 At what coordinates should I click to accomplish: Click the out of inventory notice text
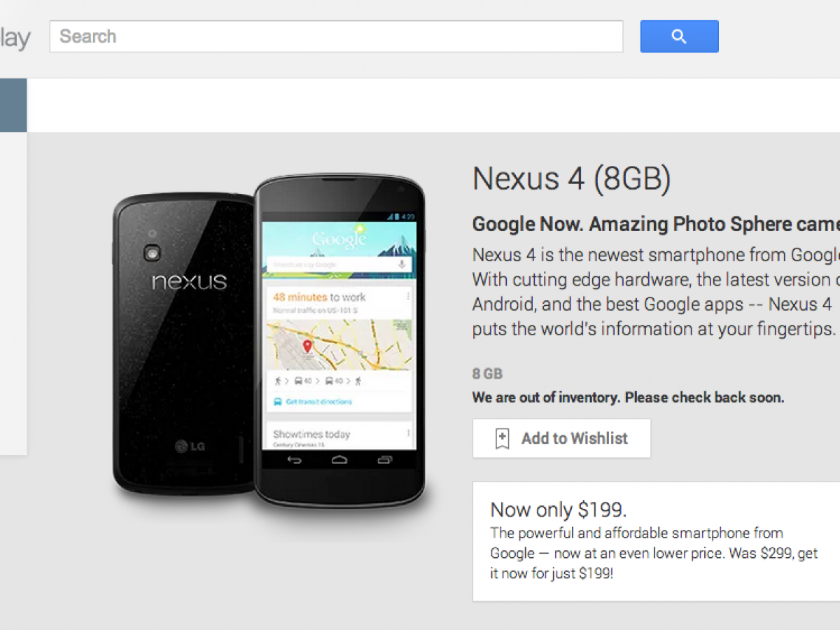click(x=628, y=398)
